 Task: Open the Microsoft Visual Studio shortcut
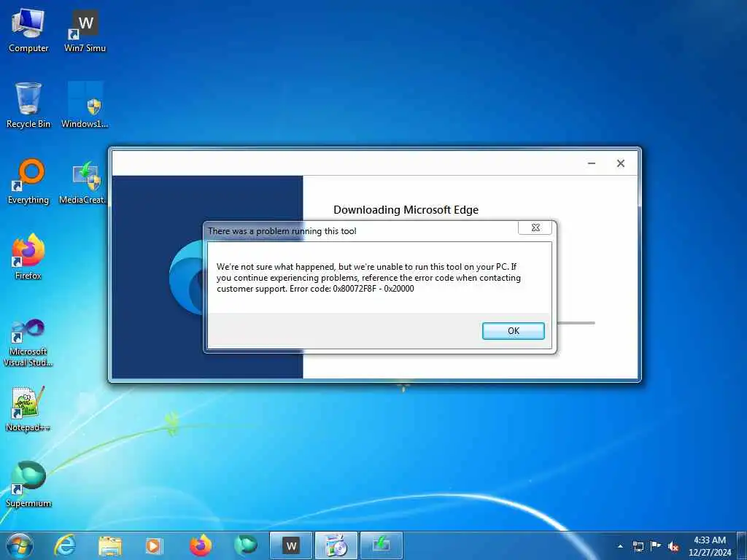pos(28,343)
